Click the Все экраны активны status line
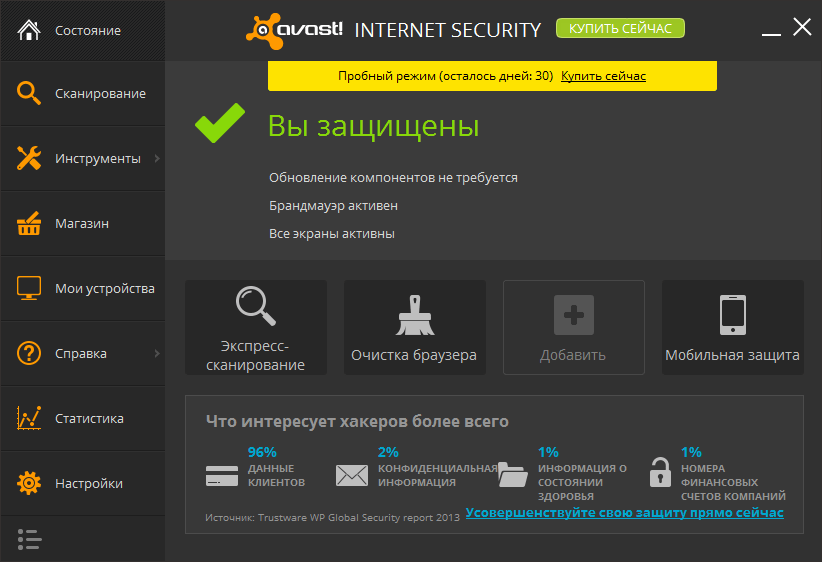This screenshot has height=562, width=822. tap(332, 234)
